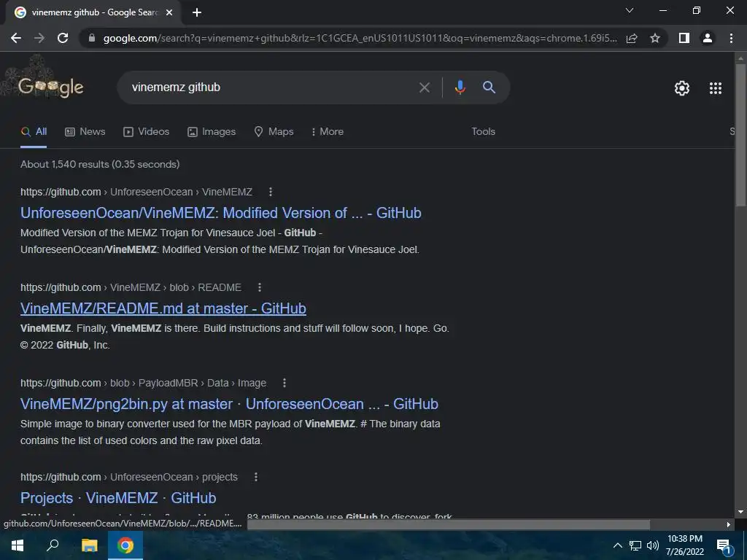747x560 pixels.
Task: Focus the search field with vinememz github
Action: coord(271,87)
